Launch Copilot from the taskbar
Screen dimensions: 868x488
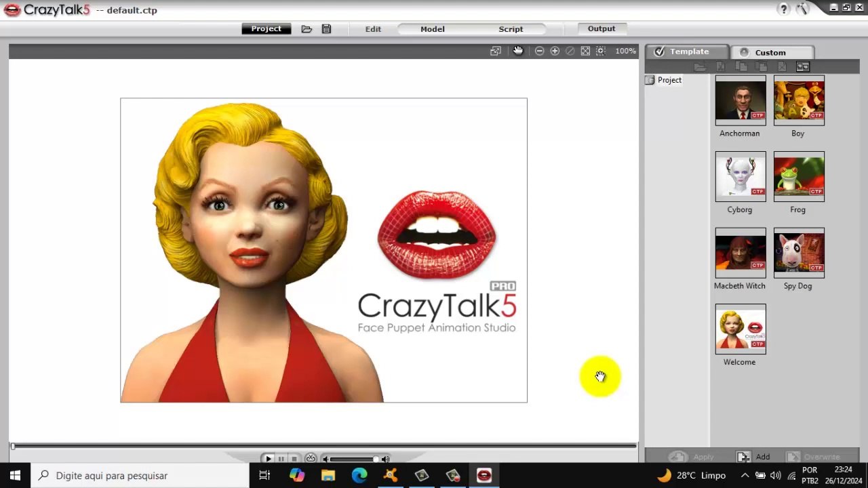[296, 475]
